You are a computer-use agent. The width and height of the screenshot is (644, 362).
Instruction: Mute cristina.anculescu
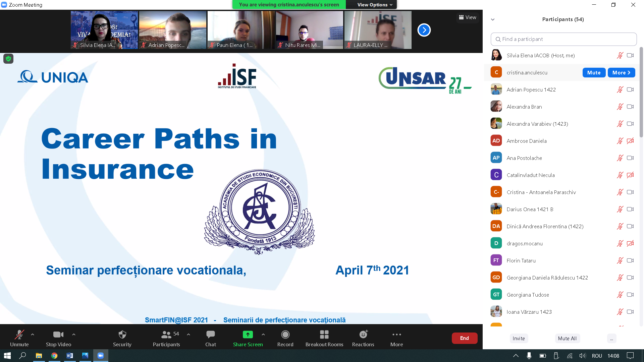tap(594, 72)
